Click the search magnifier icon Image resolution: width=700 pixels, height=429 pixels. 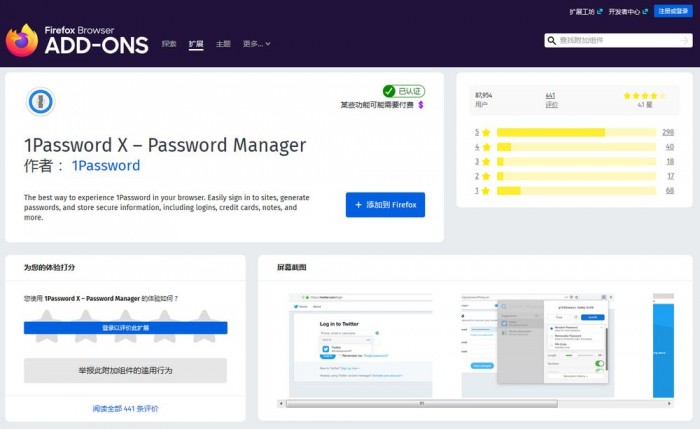point(552,41)
